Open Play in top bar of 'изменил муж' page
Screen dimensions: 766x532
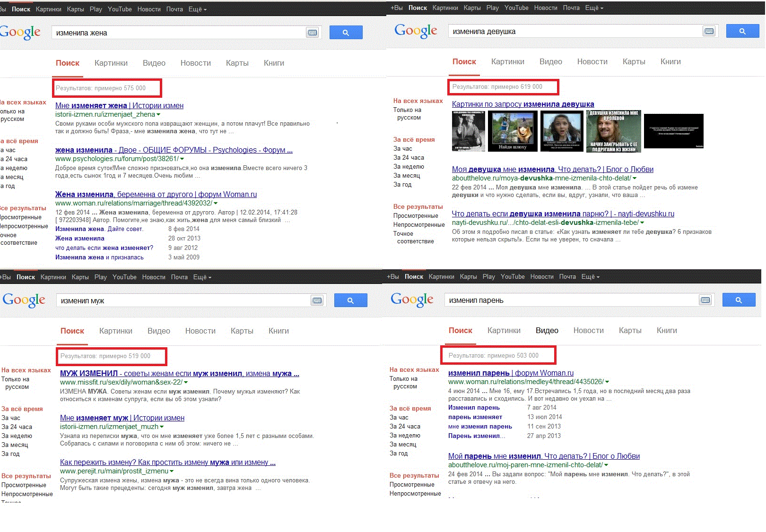101,277
